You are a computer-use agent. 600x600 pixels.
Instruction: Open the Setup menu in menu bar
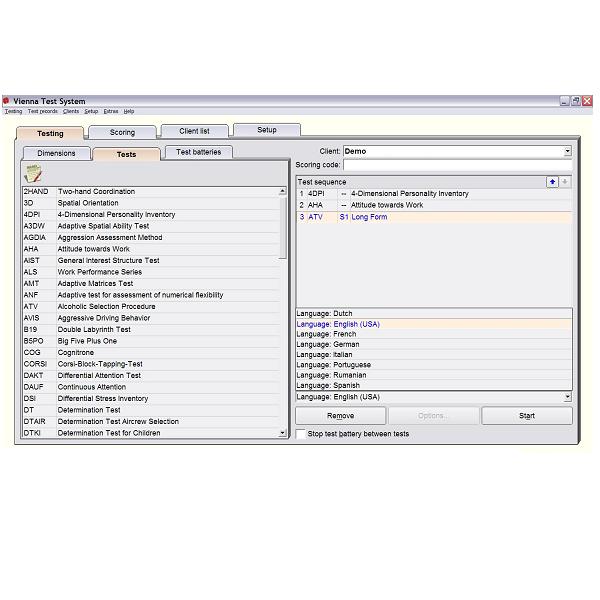point(91,111)
